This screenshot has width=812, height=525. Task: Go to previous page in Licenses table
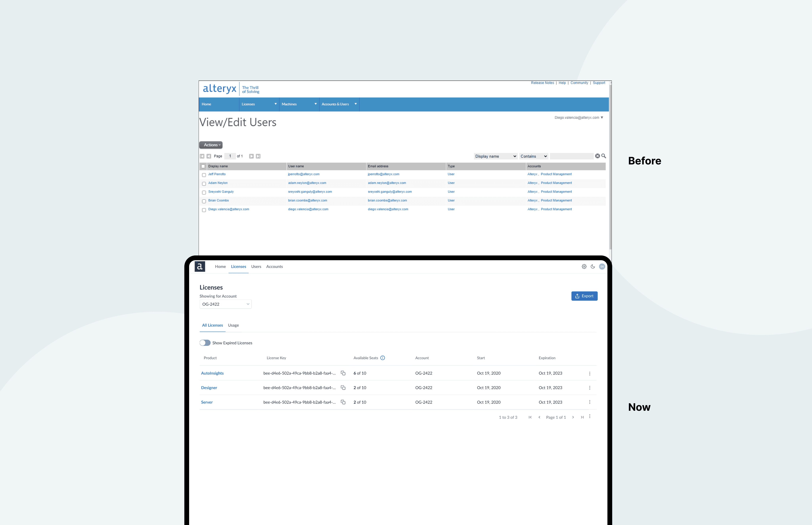(539, 417)
